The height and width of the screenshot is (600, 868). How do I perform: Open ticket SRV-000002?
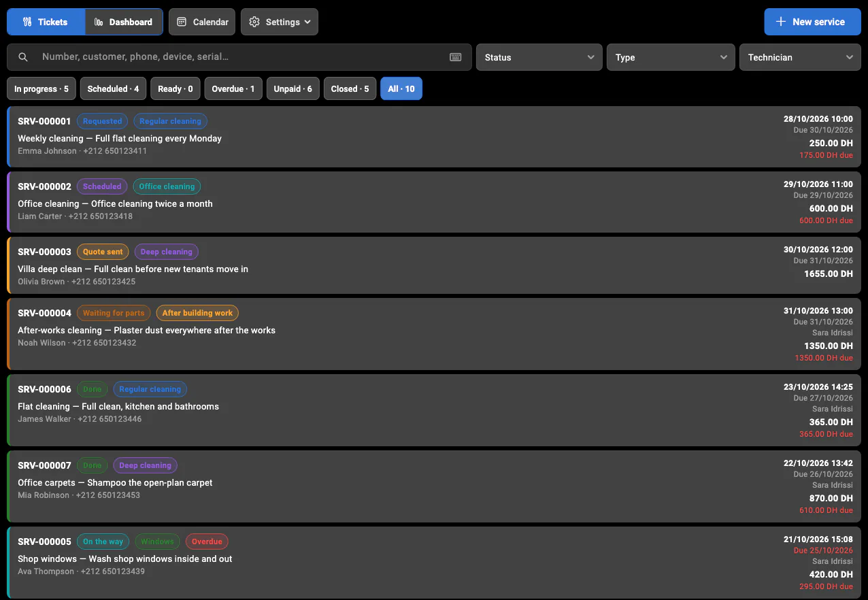pos(434,202)
